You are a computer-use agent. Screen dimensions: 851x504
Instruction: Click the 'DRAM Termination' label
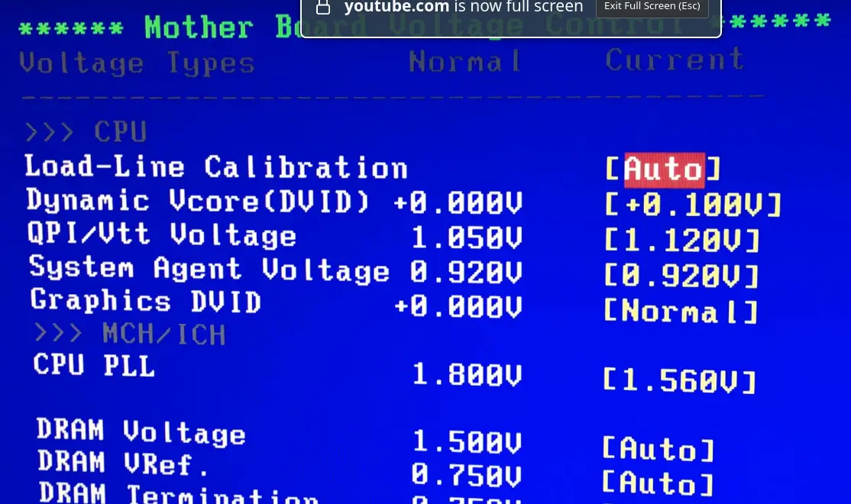[x=179, y=494]
